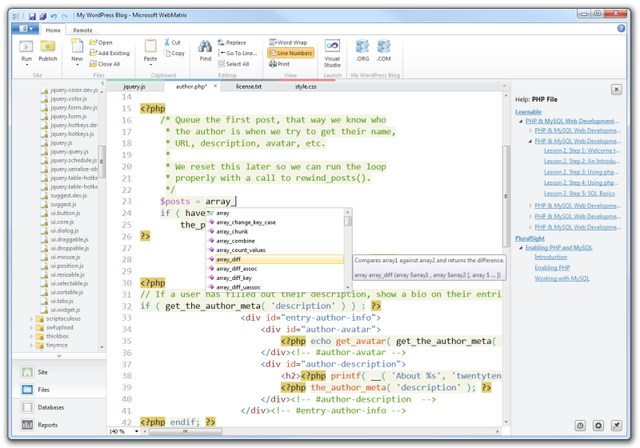640x448 pixels.
Task: Collapse the Enabling PHP and MySQL help node
Action: [x=521, y=248]
